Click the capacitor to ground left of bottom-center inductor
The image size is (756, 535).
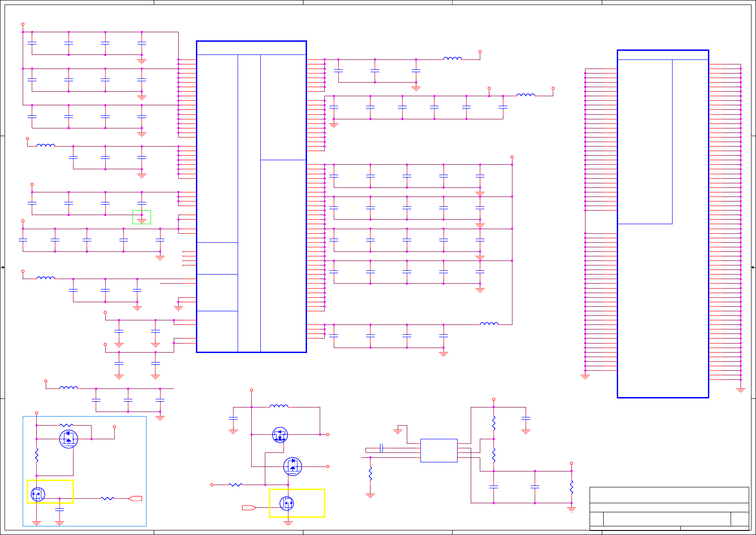click(x=233, y=418)
